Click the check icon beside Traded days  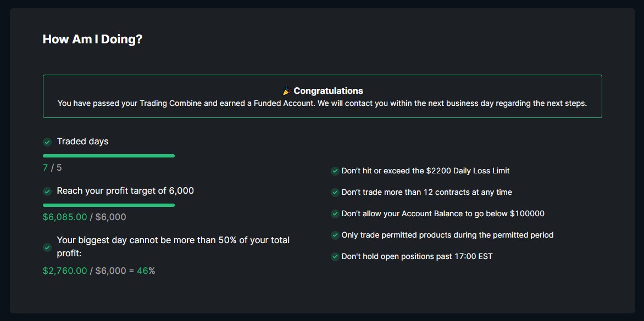[x=47, y=142]
